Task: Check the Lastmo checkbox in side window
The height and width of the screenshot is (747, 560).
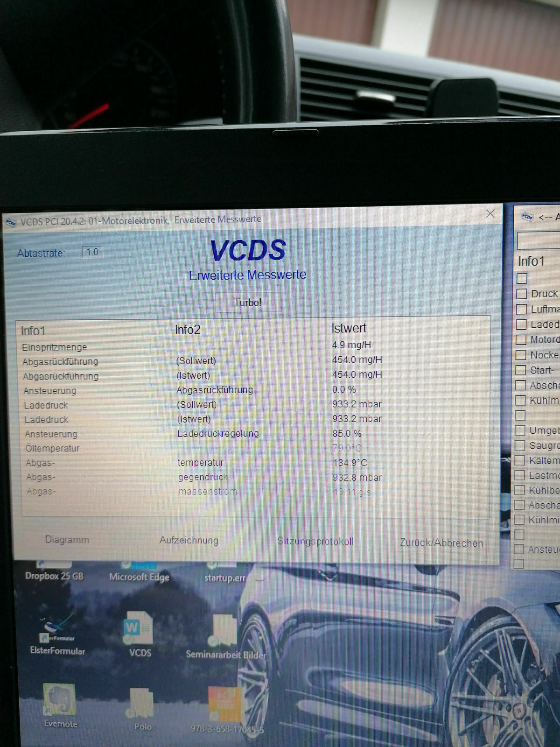Action: coord(519,475)
